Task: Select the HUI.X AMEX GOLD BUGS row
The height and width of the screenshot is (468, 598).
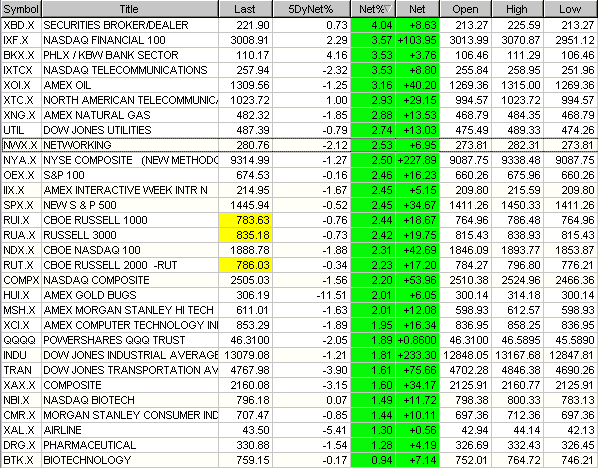Action: tap(299, 295)
